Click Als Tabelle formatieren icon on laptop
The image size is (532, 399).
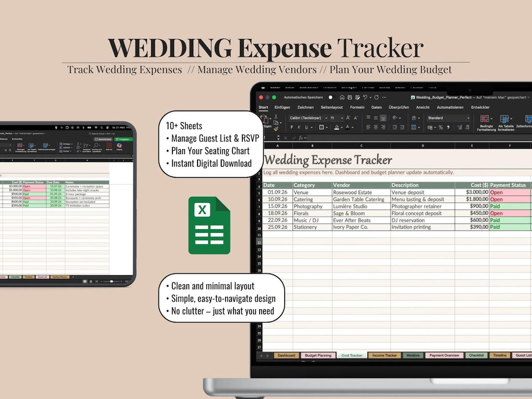pos(504,119)
